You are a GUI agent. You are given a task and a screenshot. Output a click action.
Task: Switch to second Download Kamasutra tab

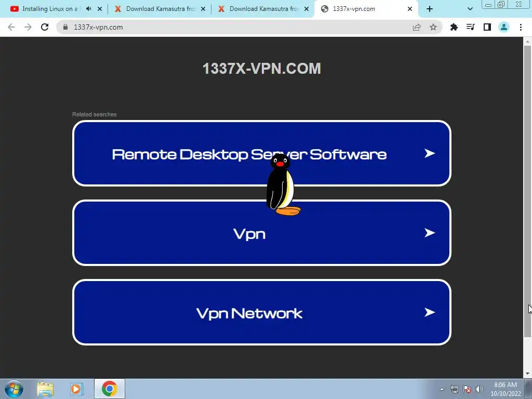click(x=263, y=9)
